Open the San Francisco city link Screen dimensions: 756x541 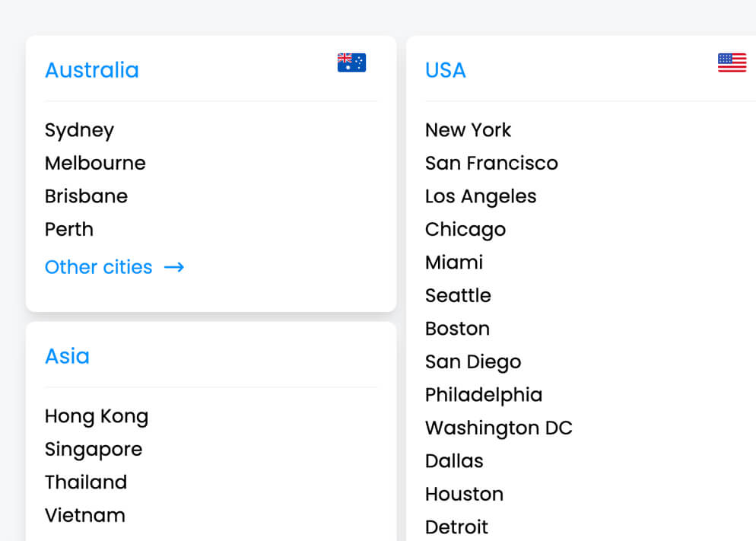coord(491,163)
